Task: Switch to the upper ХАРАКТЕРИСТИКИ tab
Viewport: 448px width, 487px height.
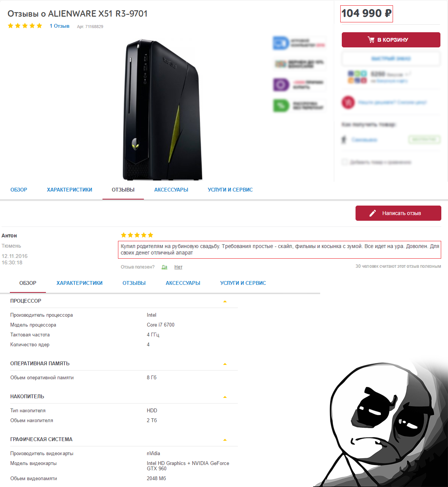Action: coord(69,190)
